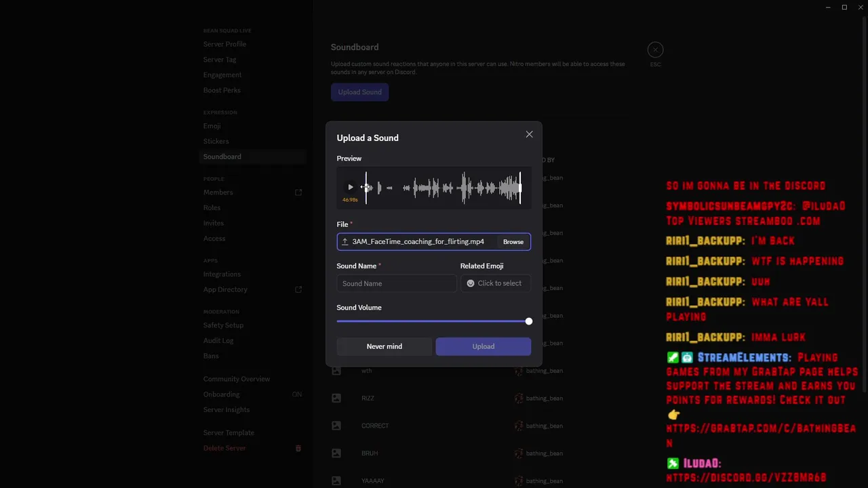Screen dimensions: 868x488
Task: Open Server Insights
Action: tap(226, 410)
